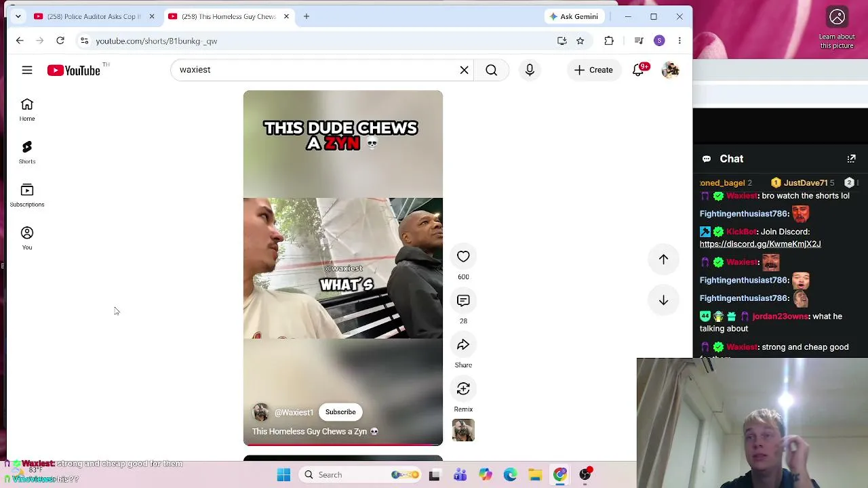Open the Windows Start menu
The height and width of the screenshot is (488, 868).
(283, 475)
